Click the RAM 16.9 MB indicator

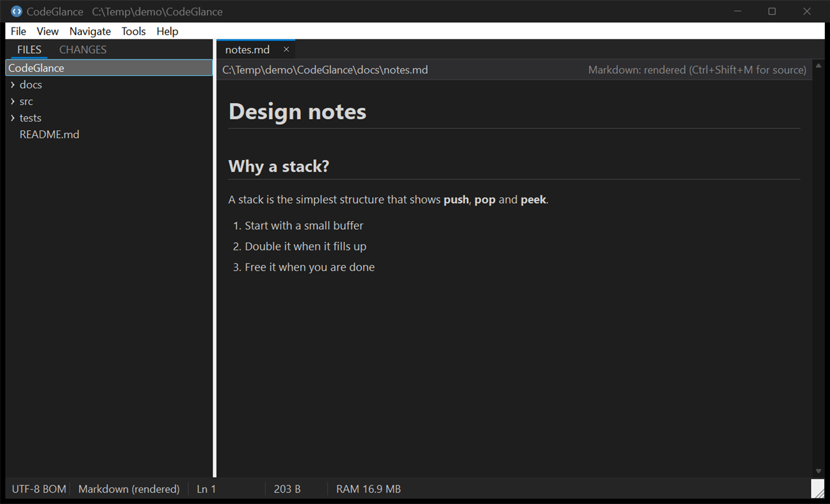point(368,489)
